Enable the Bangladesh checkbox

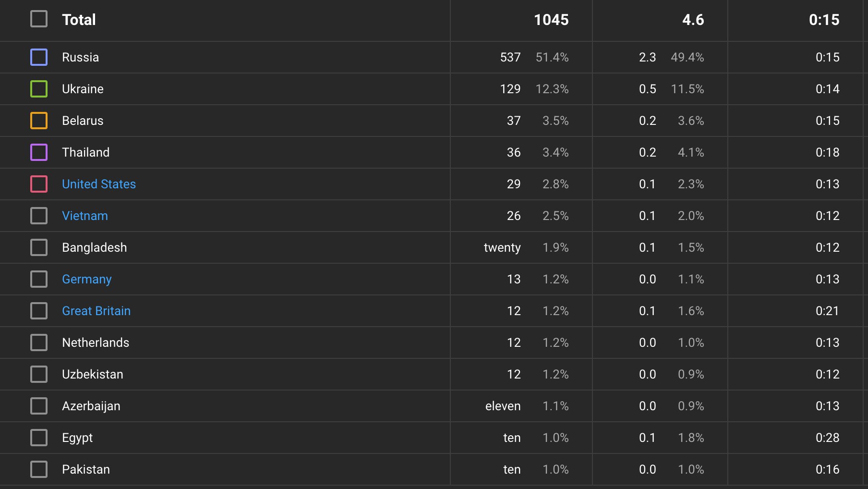pyautogui.click(x=39, y=247)
